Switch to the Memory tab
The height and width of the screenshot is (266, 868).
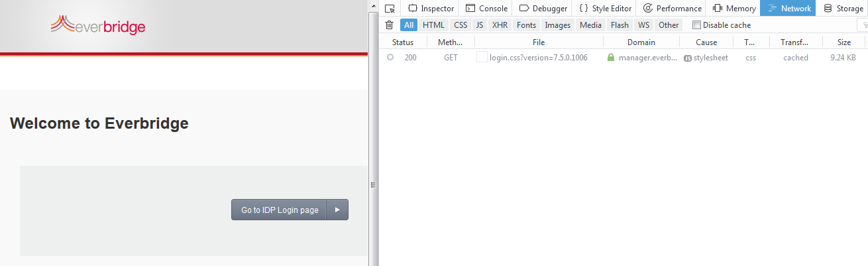(x=733, y=9)
